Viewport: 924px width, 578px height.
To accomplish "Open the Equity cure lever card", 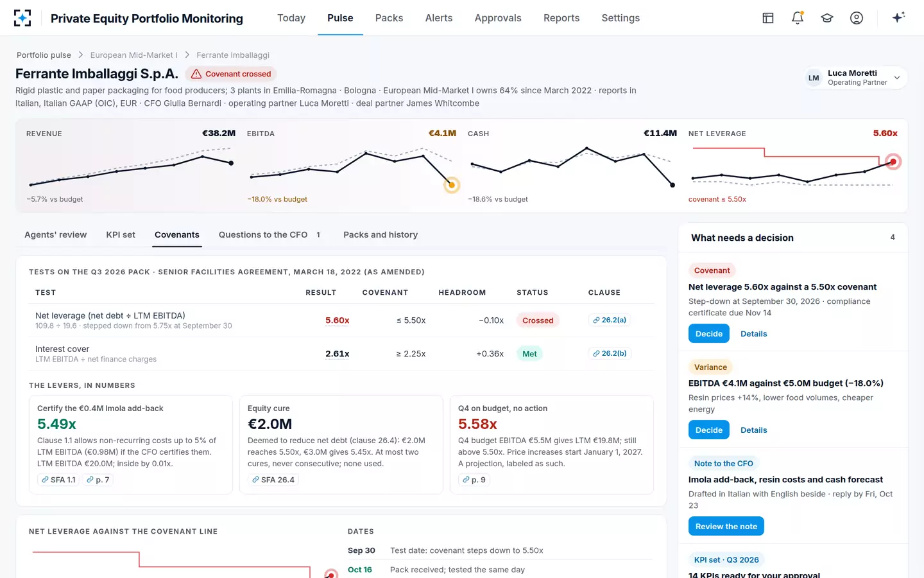I will tap(341, 444).
